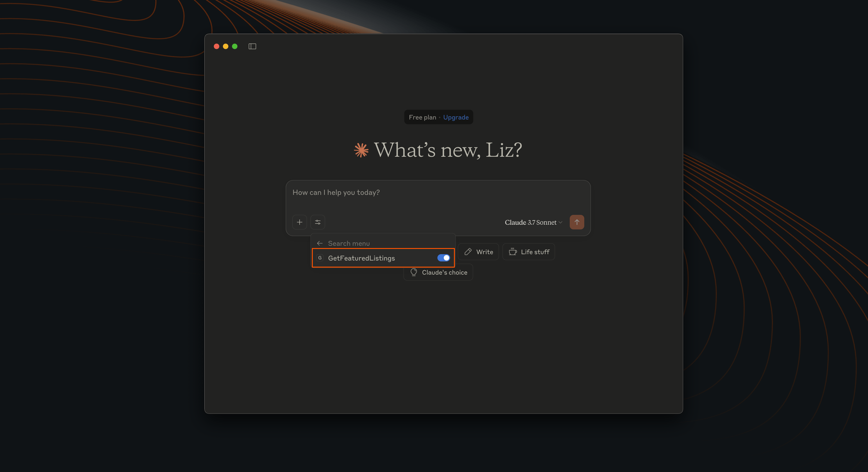Image resolution: width=868 pixels, height=472 pixels.
Task: Click the plus icon to attach content
Action: pos(300,222)
